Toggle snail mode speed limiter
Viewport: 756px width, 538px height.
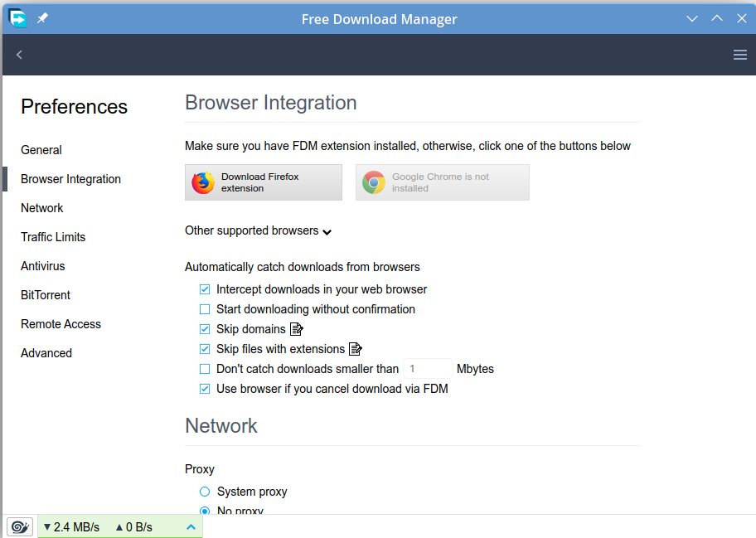tap(20, 527)
